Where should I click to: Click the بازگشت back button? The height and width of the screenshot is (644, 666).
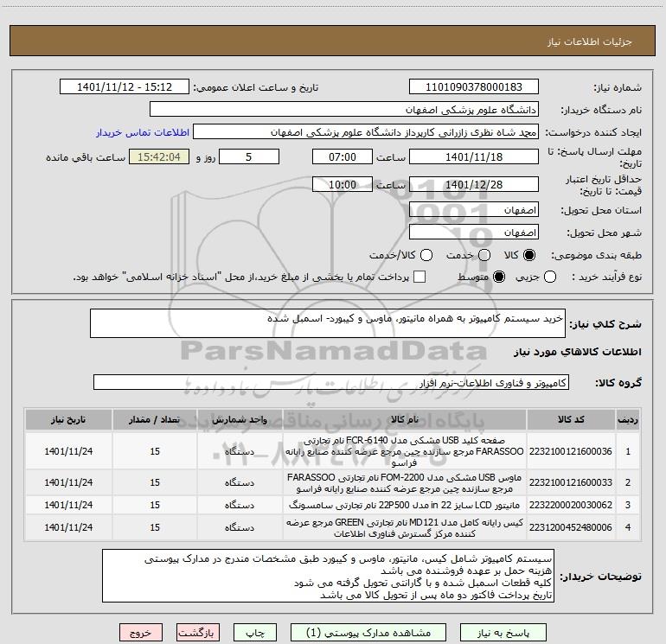pos(198,633)
